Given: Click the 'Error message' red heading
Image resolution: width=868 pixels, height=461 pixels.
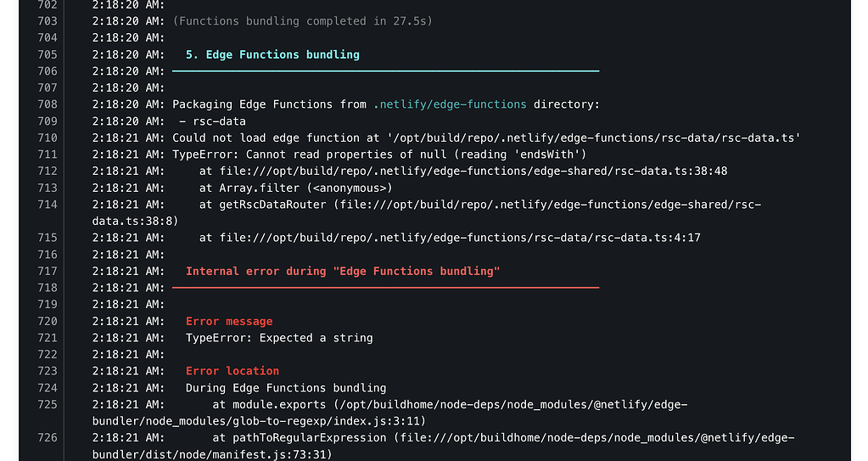Looking at the screenshot, I should [x=229, y=322].
